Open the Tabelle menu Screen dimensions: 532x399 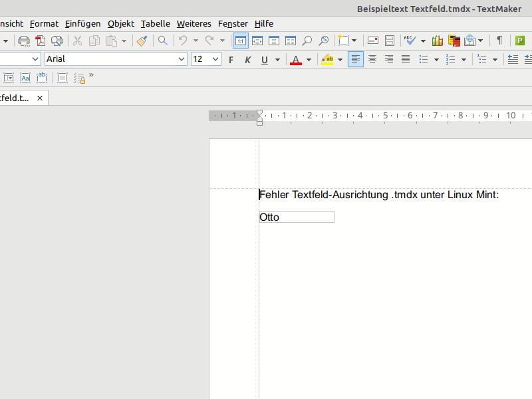pos(156,24)
